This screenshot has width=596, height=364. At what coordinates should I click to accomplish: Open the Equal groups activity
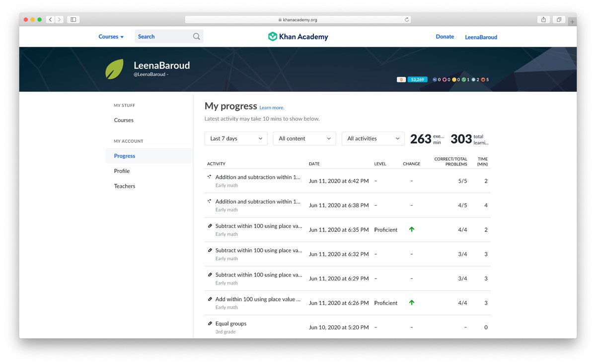pyautogui.click(x=231, y=324)
